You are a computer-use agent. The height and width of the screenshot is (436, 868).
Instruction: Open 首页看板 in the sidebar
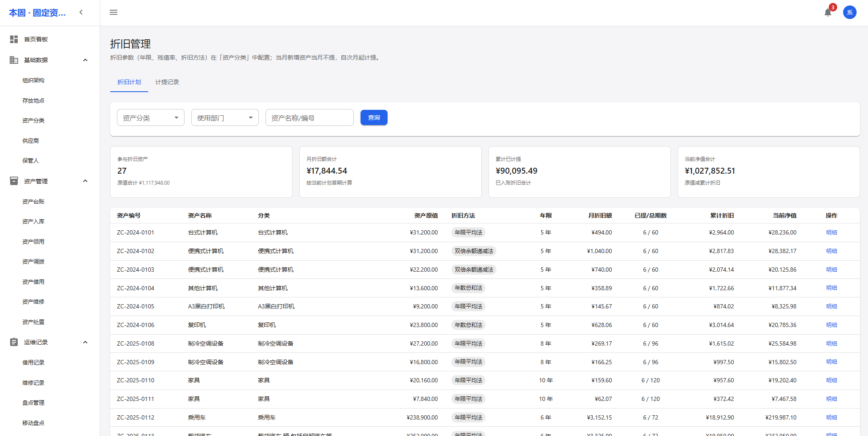coord(36,39)
